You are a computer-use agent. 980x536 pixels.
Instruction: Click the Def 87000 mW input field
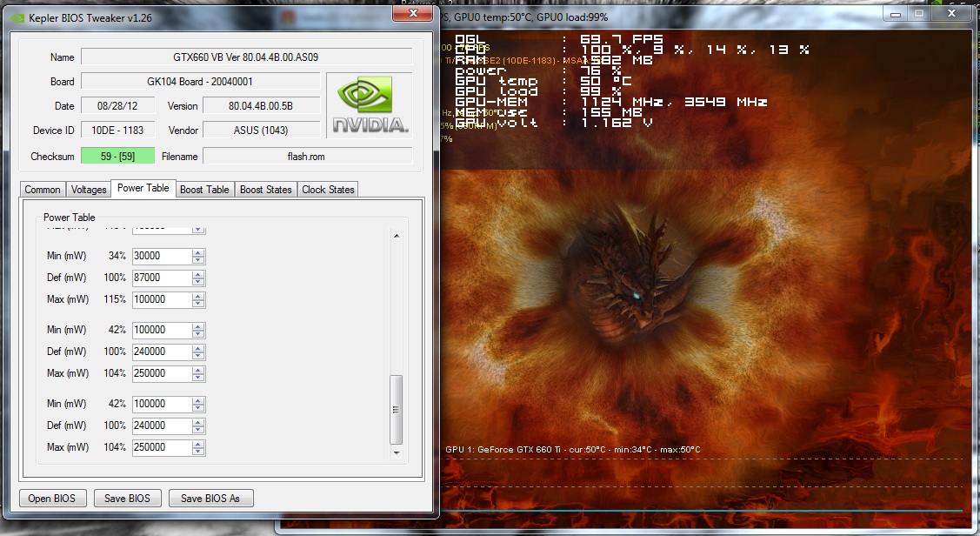161,278
